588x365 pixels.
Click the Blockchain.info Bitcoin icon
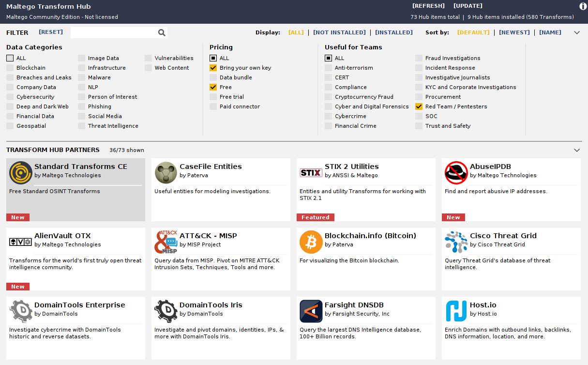point(311,242)
